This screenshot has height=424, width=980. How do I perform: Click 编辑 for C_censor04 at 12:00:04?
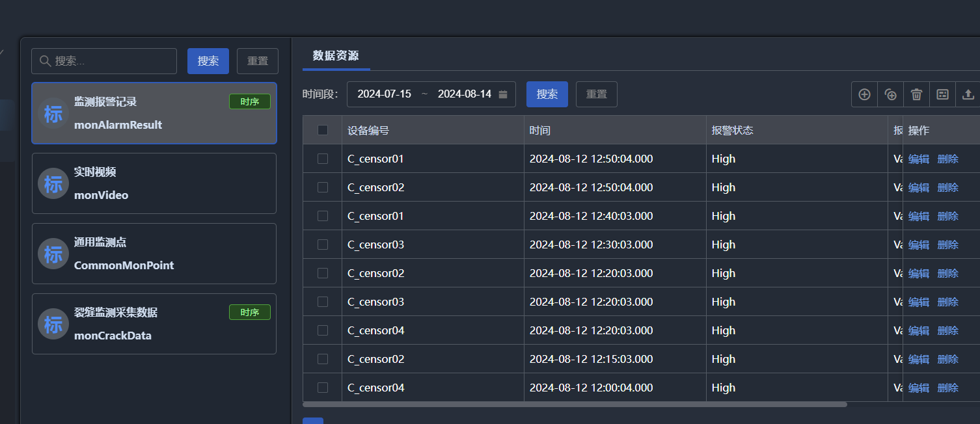919,388
